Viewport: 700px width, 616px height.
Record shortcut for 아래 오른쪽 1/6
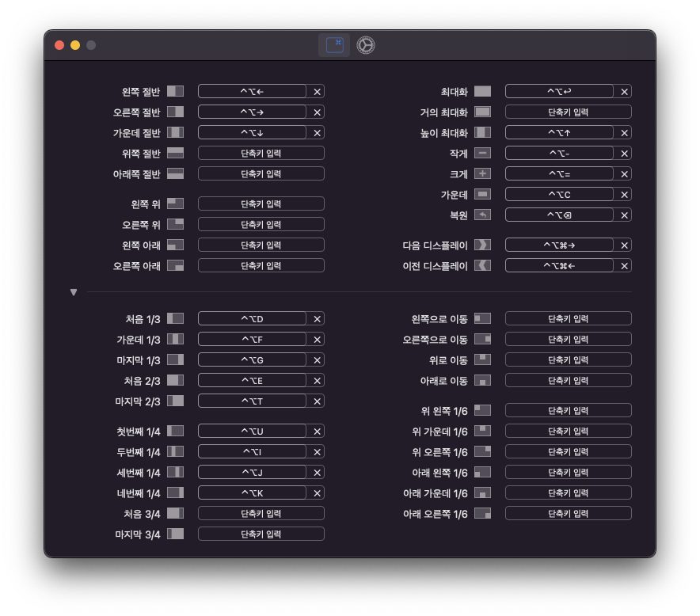click(x=568, y=513)
